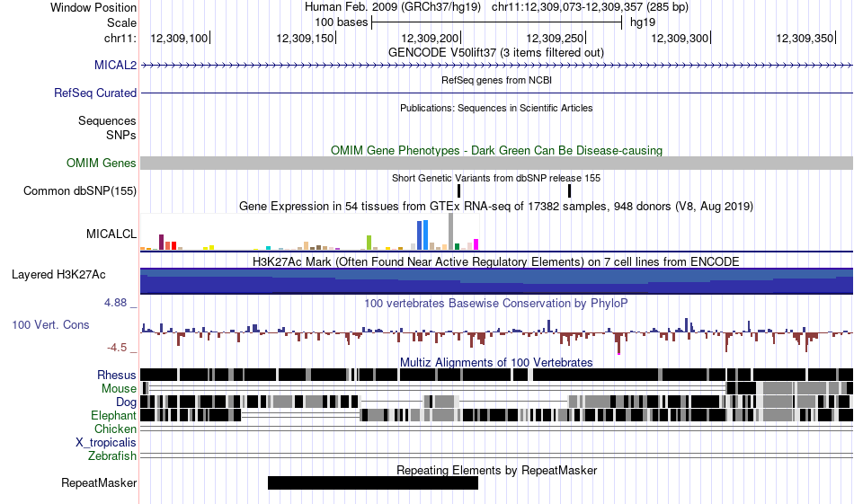The height and width of the screenshot is (504, 854).
Task: Click the tall gray GTEx expression bar
Action: 450,232
